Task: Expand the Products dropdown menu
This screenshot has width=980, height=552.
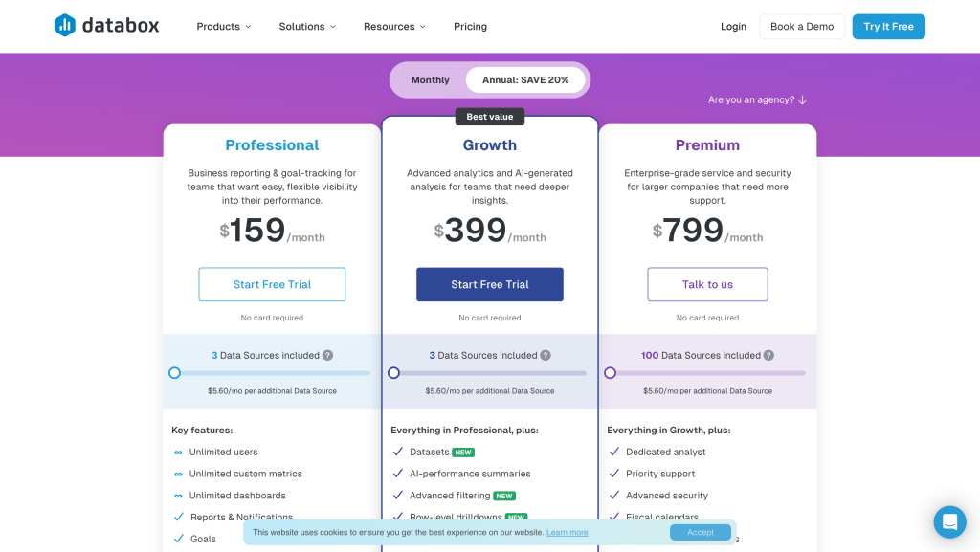Action: 223,27
